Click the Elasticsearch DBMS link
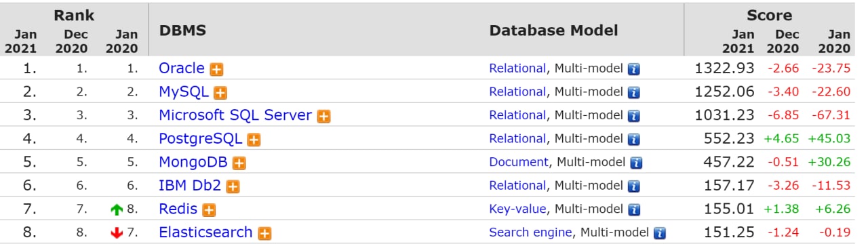This screenshot has width=868, height=244. coord(205,232)
